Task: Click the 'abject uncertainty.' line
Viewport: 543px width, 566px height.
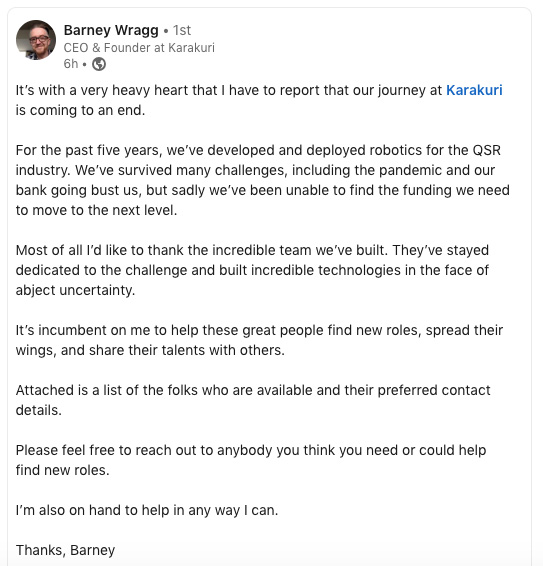Action: [75, 290]
